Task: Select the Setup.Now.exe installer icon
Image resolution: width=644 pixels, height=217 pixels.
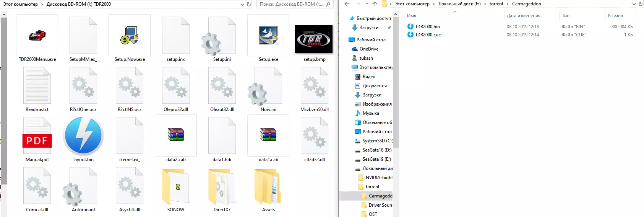Action: [130, 36]
